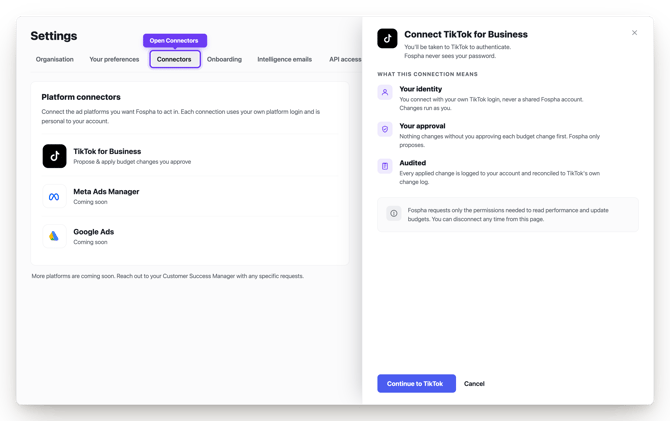The height and width of the screenshot is (421, 670).
Task: Click the WHAT THIS CONNECTION MEANS label
Action: 427,74
